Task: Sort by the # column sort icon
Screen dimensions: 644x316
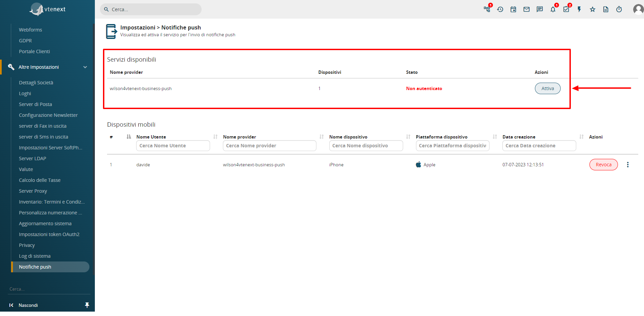Action: click(129, 137)
